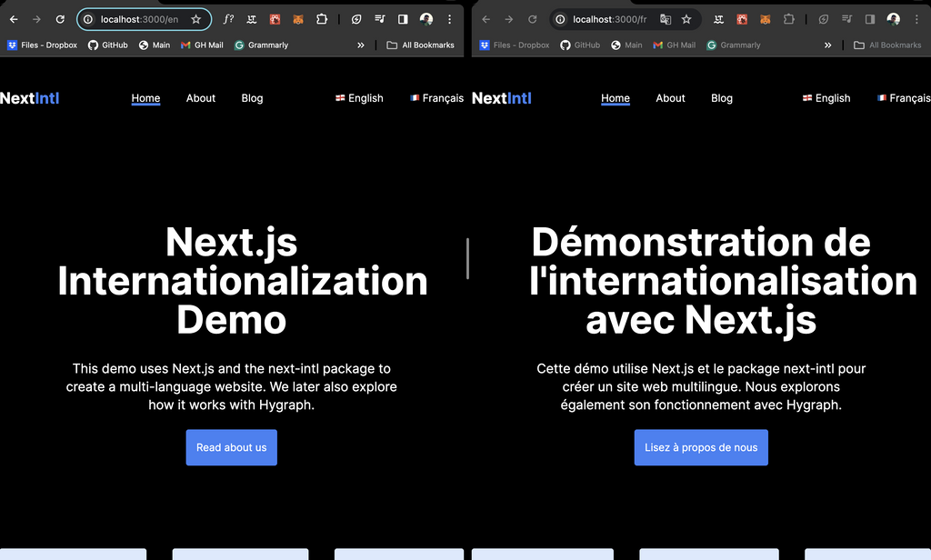This screenshot has width=931, height=560.
Task: Expand hidden bookmarks chevron in left browser
Action: pos(360,45)
